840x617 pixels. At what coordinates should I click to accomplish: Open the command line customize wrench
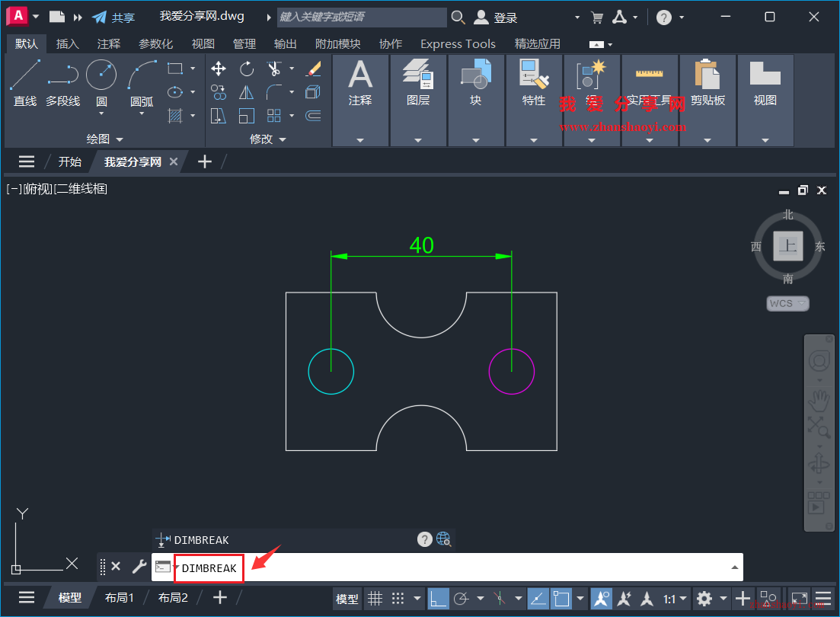click(x=139, y=566)
